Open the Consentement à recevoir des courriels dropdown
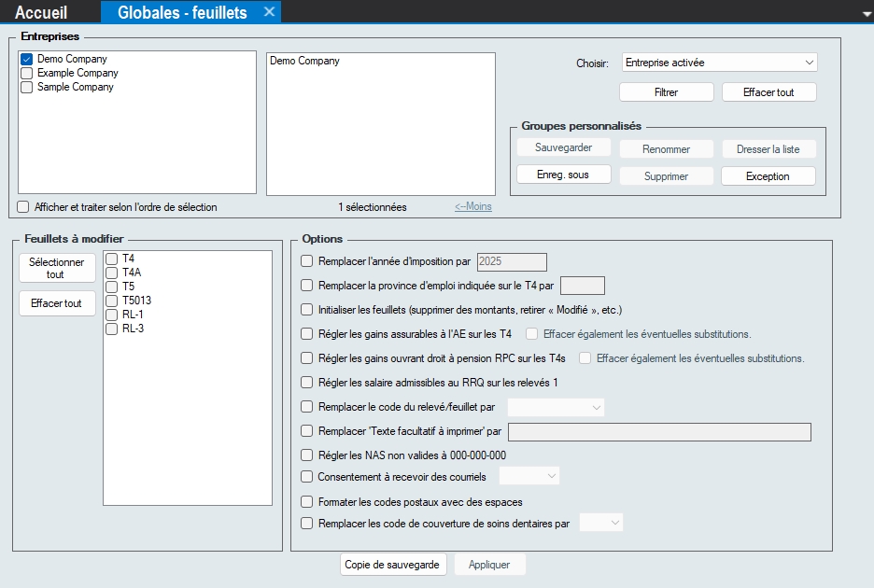This screenshot has height=588, width=874. point(529,477)
